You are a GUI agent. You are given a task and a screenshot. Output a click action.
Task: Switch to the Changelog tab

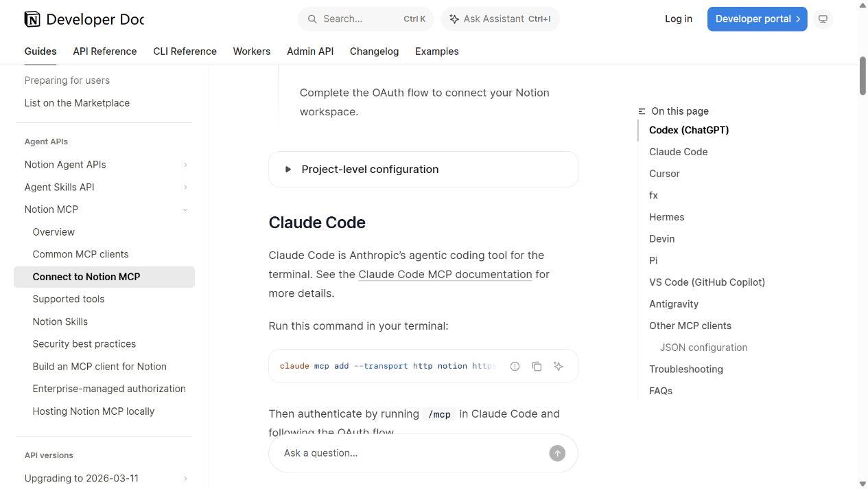[374, 52]
